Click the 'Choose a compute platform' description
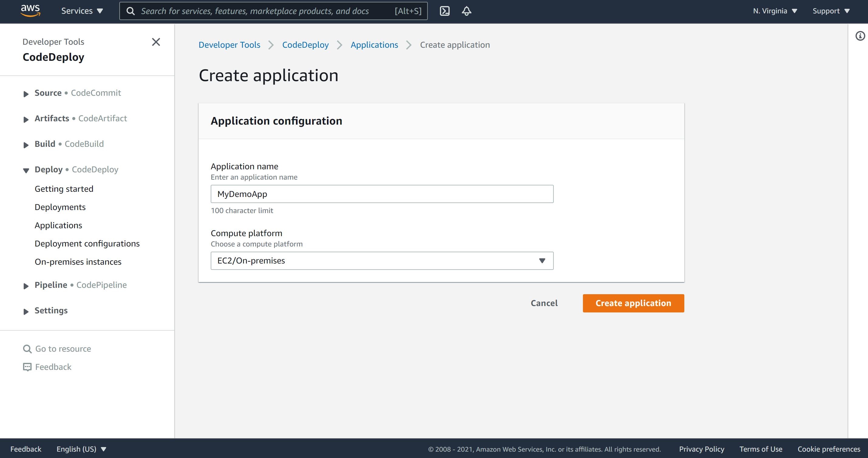 (257, 244)
